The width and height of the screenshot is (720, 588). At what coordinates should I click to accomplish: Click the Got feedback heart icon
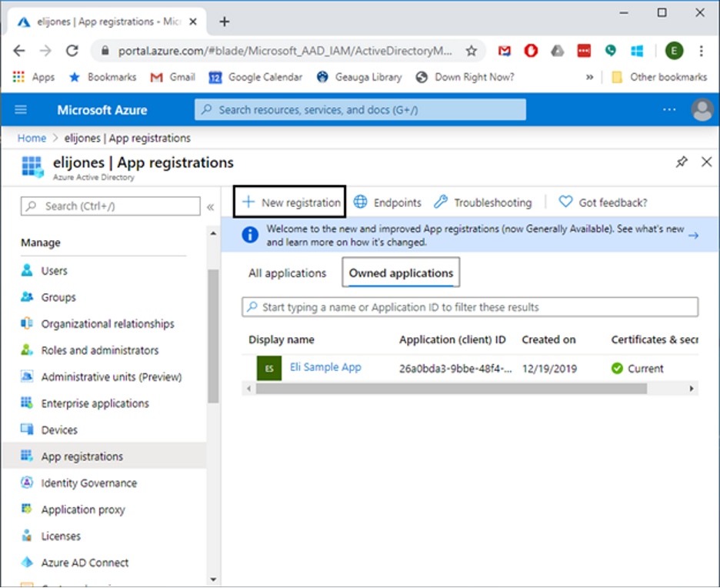[565, 202]
